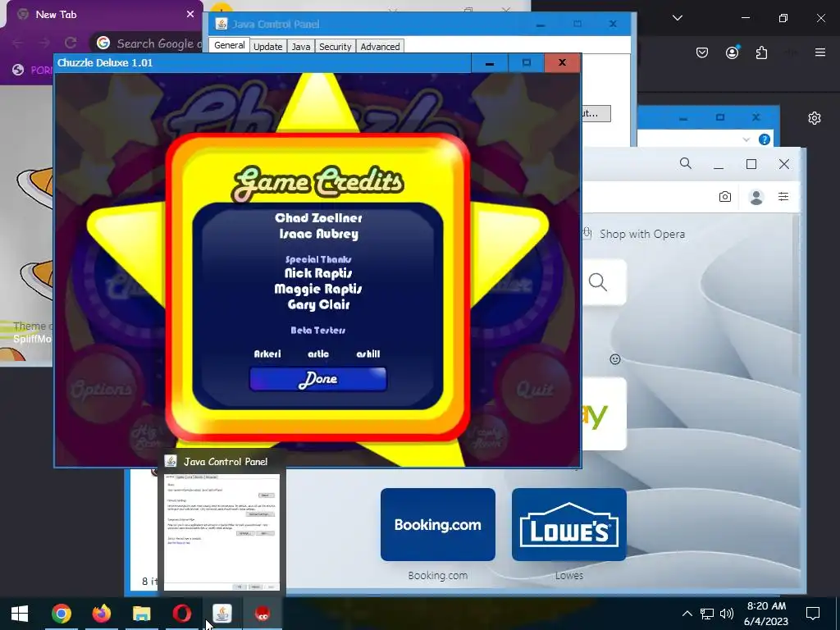Image resolution: width=840 pixels, height=630 pixels.
Task: Open the Opera snapshot camera icon
Action: (725, 197)
